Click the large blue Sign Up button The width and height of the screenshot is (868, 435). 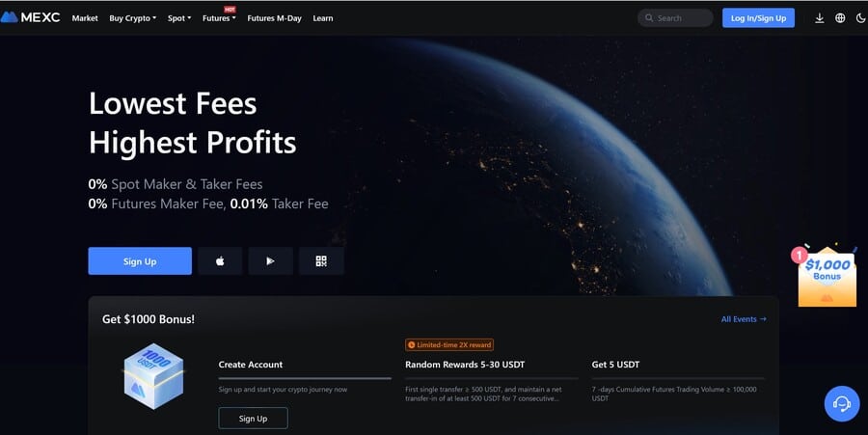pyautogui.click(x=140, y=261)
